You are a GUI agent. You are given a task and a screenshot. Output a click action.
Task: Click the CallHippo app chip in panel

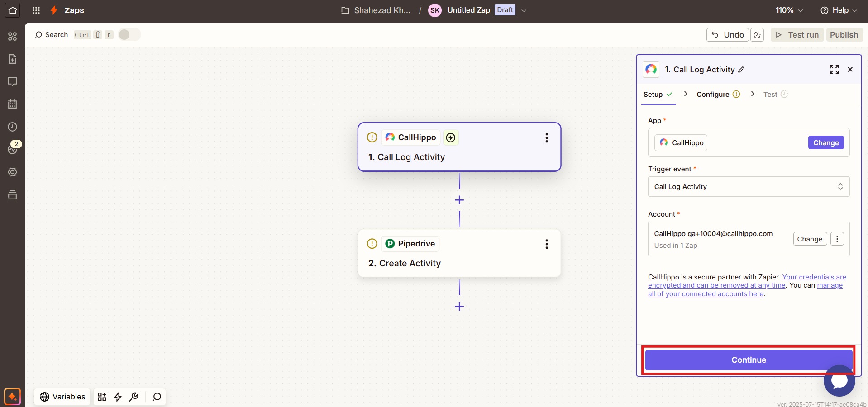(681, 142)
